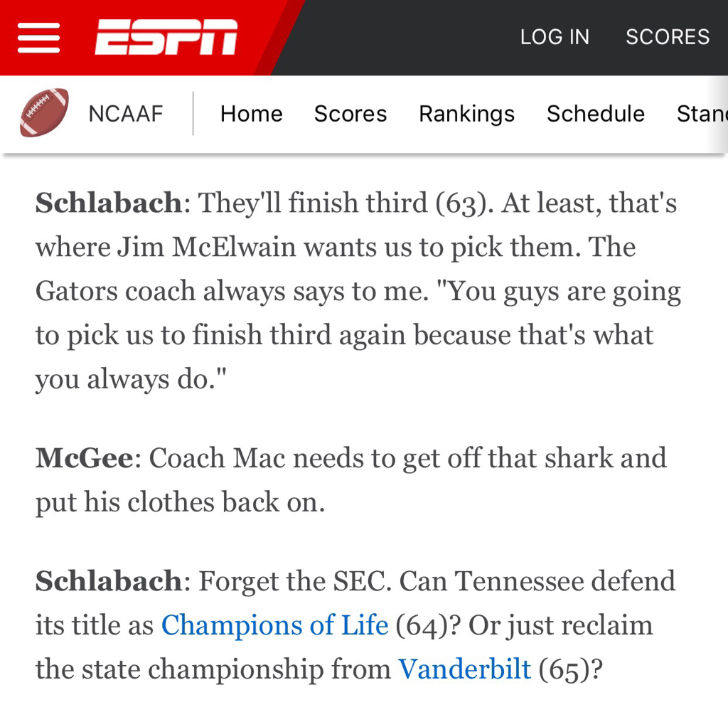Open the hamburger menu
Viewport: 728px width, 712px height.
(38, 37)
